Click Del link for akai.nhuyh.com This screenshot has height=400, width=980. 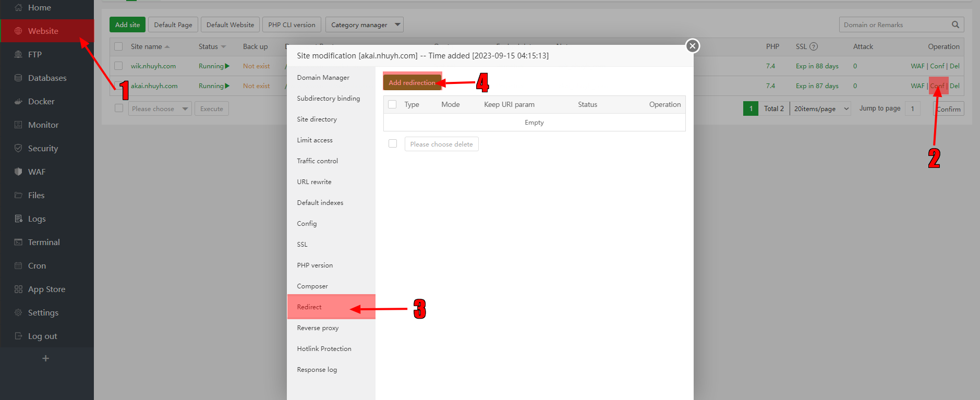coord(954,86)
